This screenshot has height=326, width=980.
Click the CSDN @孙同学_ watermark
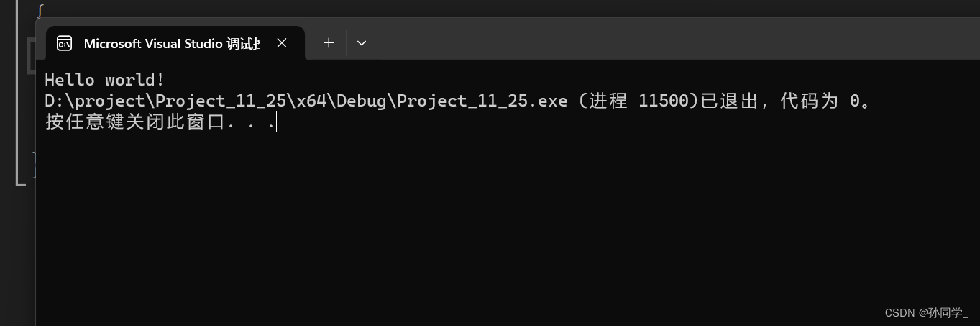point(927,312)
